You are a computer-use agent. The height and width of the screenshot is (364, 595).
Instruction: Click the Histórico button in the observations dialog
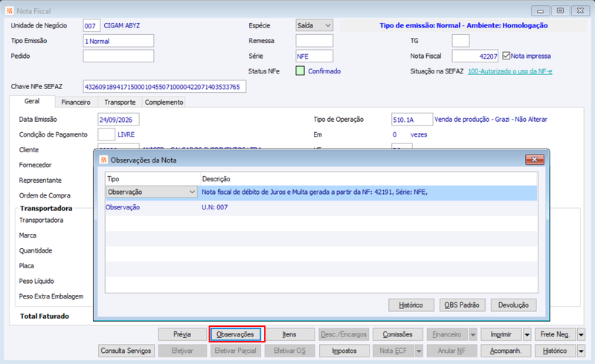click(x=411, y=305)
